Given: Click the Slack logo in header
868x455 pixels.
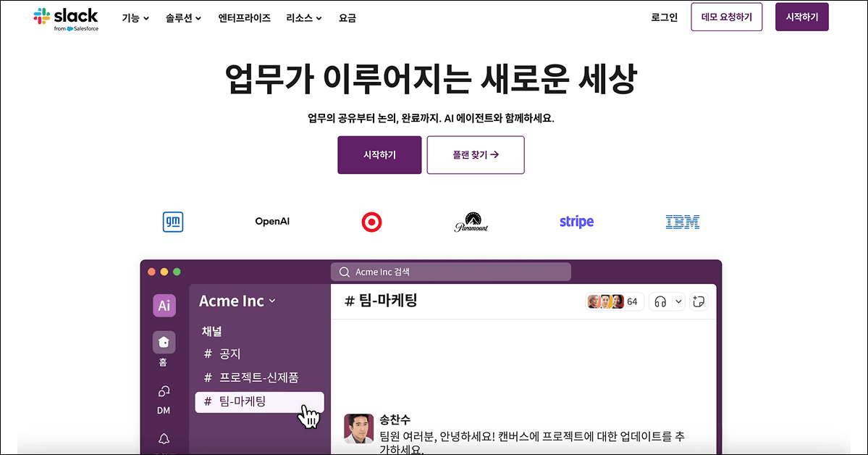Looking at the screenshot, I should pos(66,20).
